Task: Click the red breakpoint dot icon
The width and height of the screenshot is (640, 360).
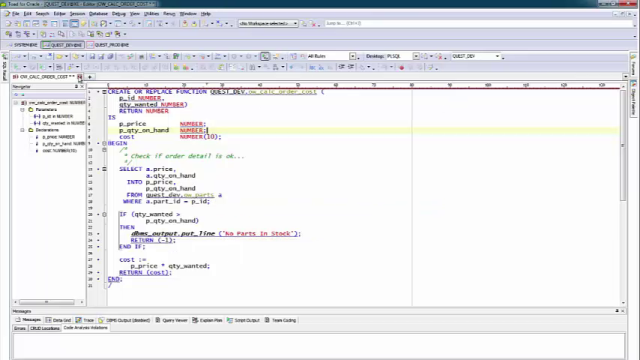Action: point(402,67)
